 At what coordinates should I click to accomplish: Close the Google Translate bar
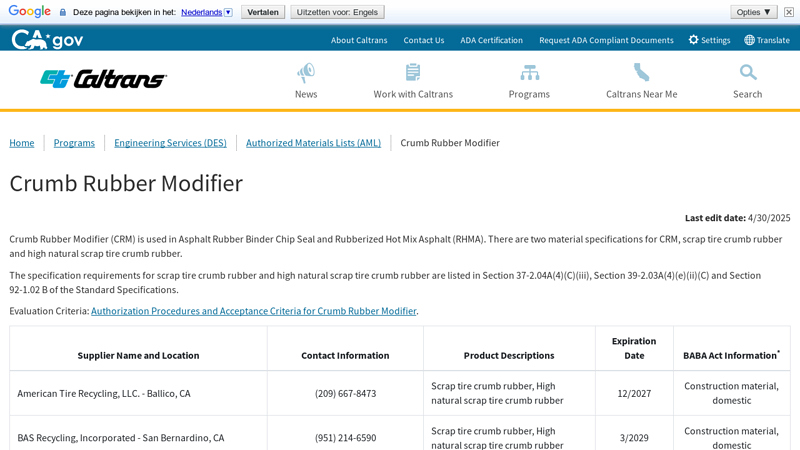pos(789,12)
